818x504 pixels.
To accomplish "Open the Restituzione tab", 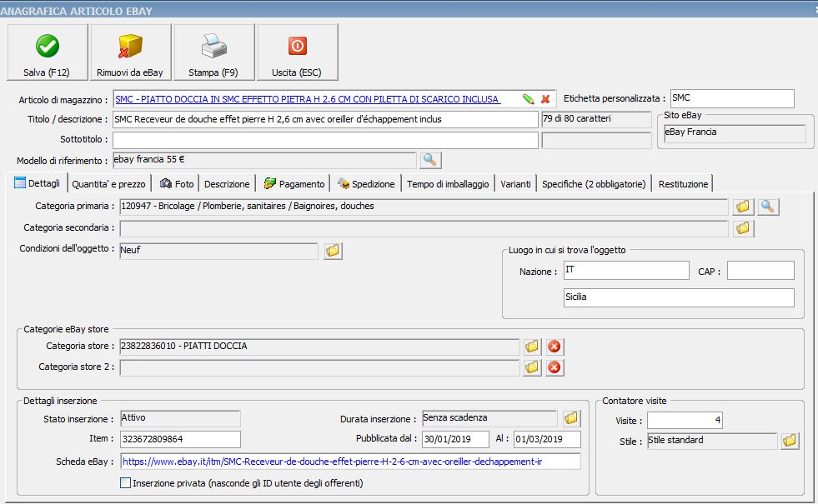I will click(683, 184).
